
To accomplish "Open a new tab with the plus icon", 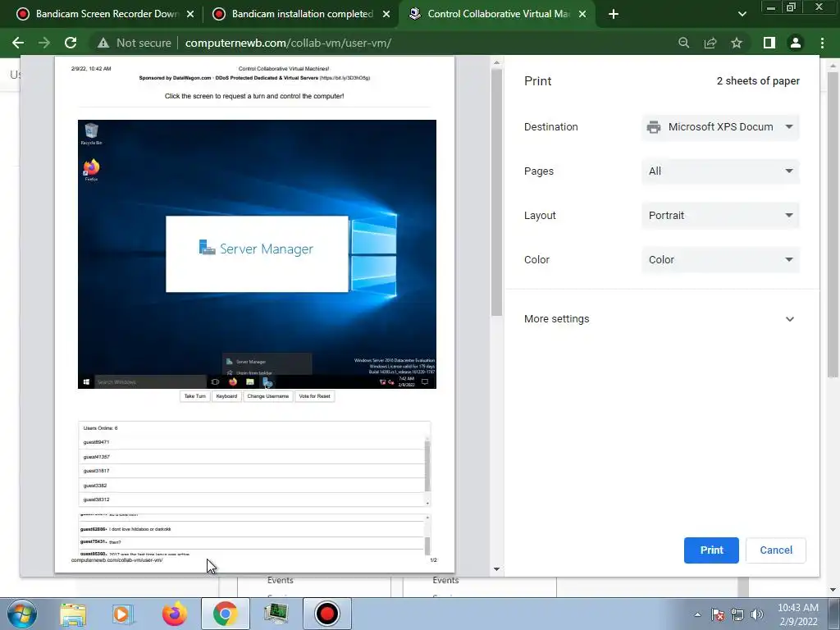I will (x=614, y=14).
